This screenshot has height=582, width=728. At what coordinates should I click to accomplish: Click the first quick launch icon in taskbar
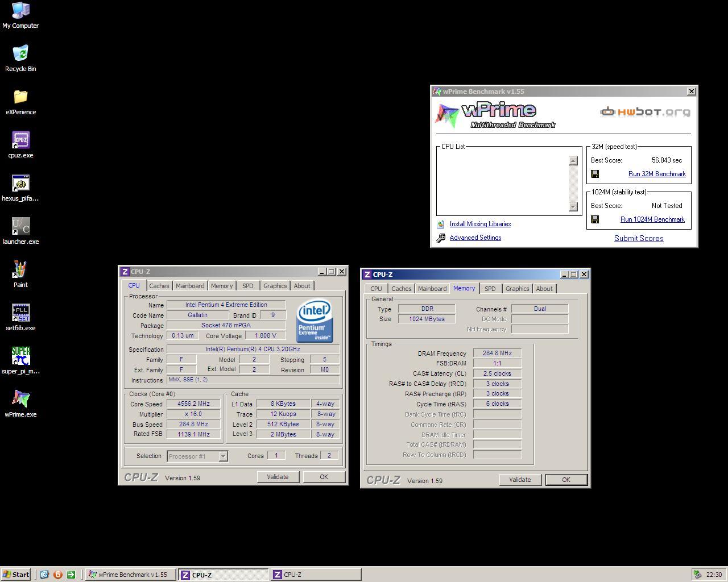[x=44, y=575]
